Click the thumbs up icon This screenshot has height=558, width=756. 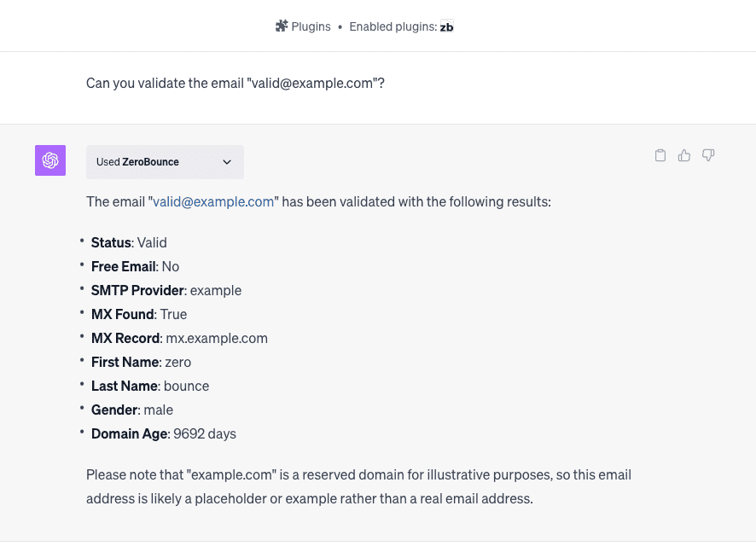click(683, 155)
